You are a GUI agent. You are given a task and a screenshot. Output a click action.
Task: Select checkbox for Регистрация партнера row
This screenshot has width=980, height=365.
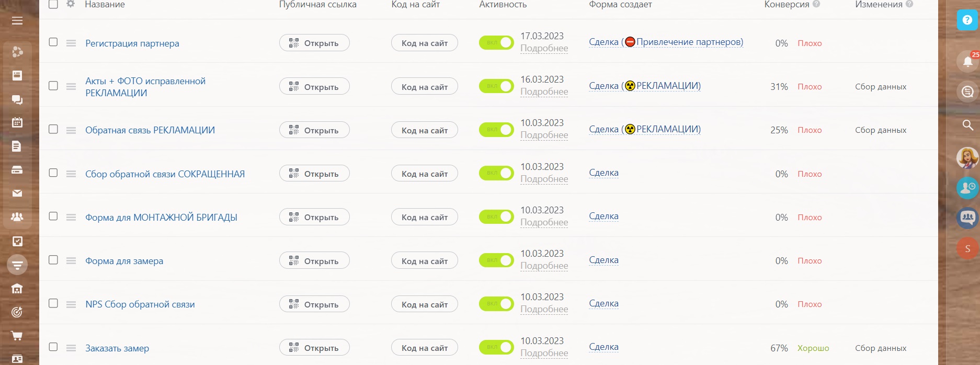tap(53, 42)
